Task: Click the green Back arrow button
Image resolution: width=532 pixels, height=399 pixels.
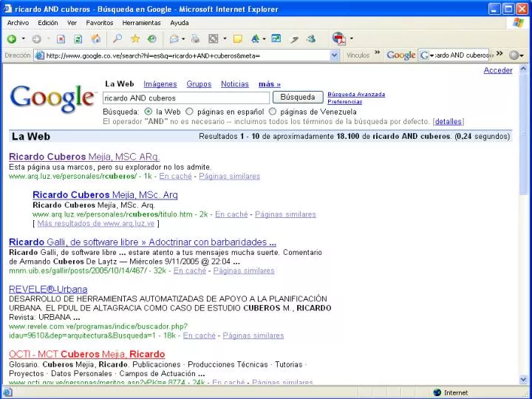Action: coord(12,39)
